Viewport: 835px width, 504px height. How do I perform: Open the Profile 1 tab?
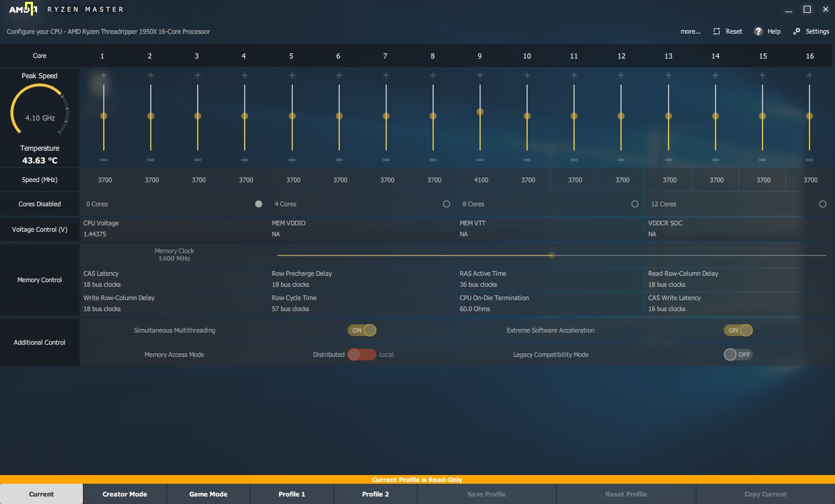[292, 494]
